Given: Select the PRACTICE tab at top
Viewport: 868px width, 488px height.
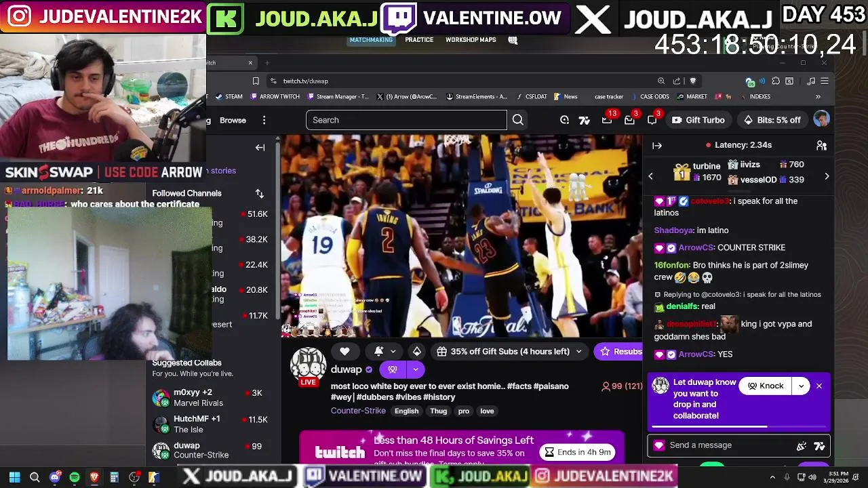Looking at the screenshot, I should tap(419, 40).
